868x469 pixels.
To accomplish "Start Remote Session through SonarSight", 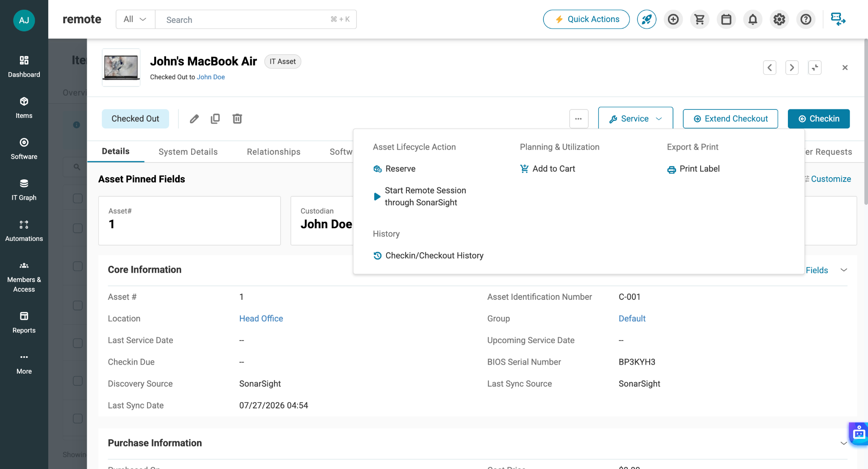I will 420,196.
